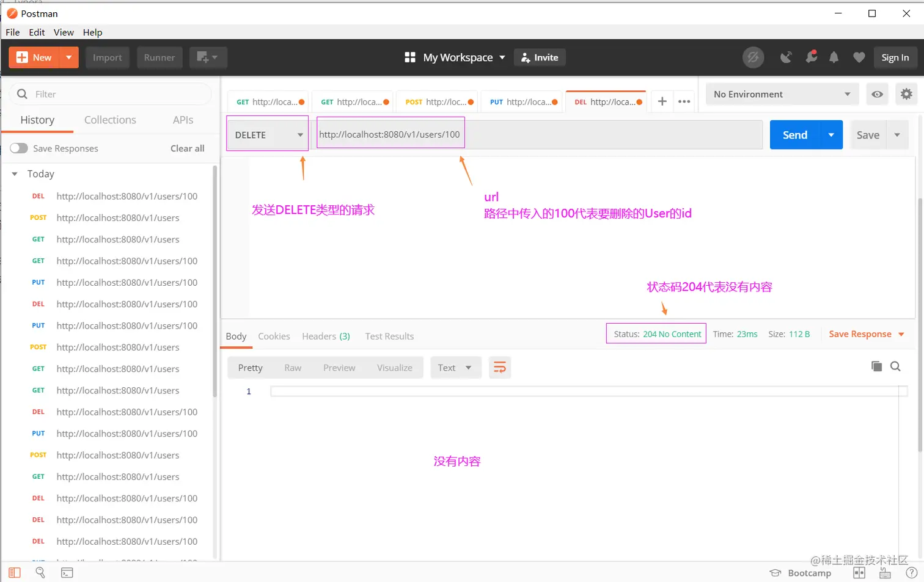
Task: Open the Help menu
Action: 93,32
